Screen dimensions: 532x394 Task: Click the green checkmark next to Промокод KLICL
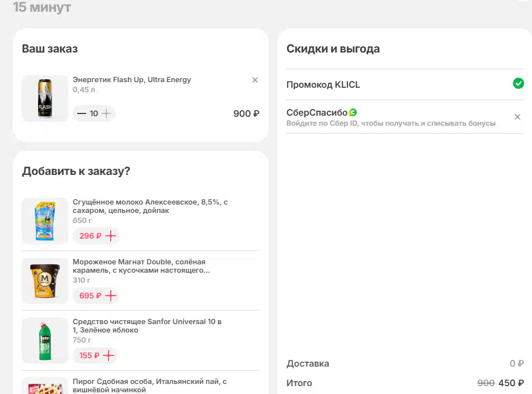[x=518, y=83]
